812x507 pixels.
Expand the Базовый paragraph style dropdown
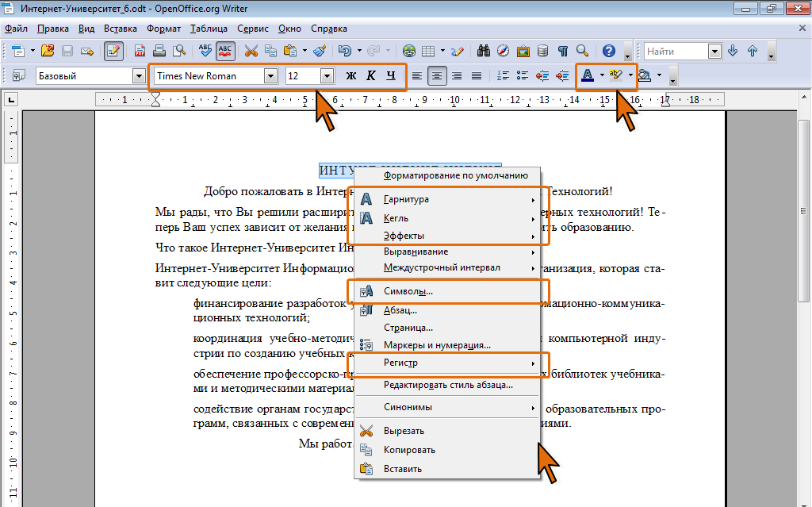point(139,76)
